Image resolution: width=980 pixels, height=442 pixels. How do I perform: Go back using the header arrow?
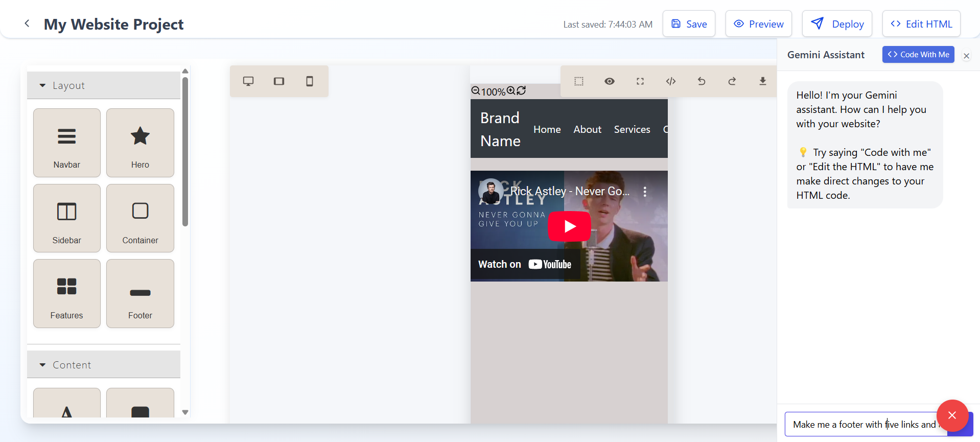[27, 24]
